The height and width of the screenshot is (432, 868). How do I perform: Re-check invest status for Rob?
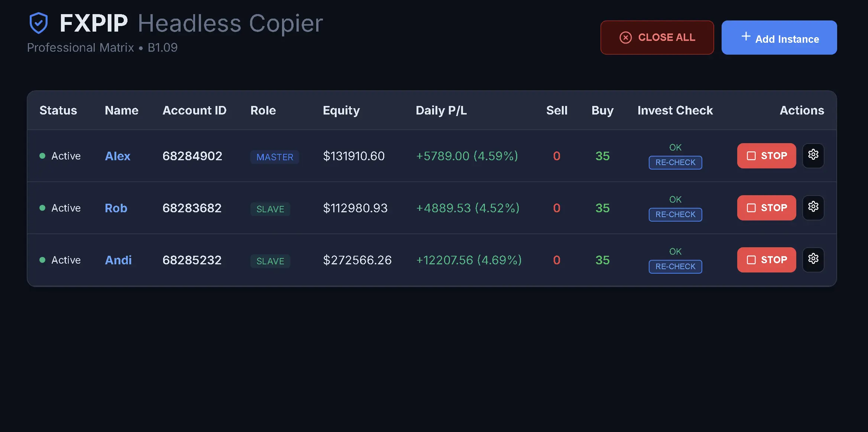point(676,215)
